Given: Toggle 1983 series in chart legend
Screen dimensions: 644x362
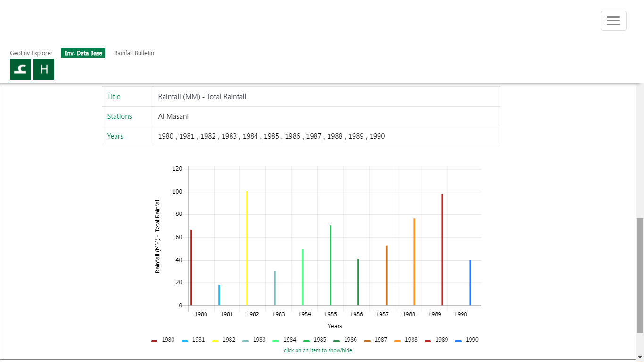Looking at the screenshot, I should [x=254, y=340].
